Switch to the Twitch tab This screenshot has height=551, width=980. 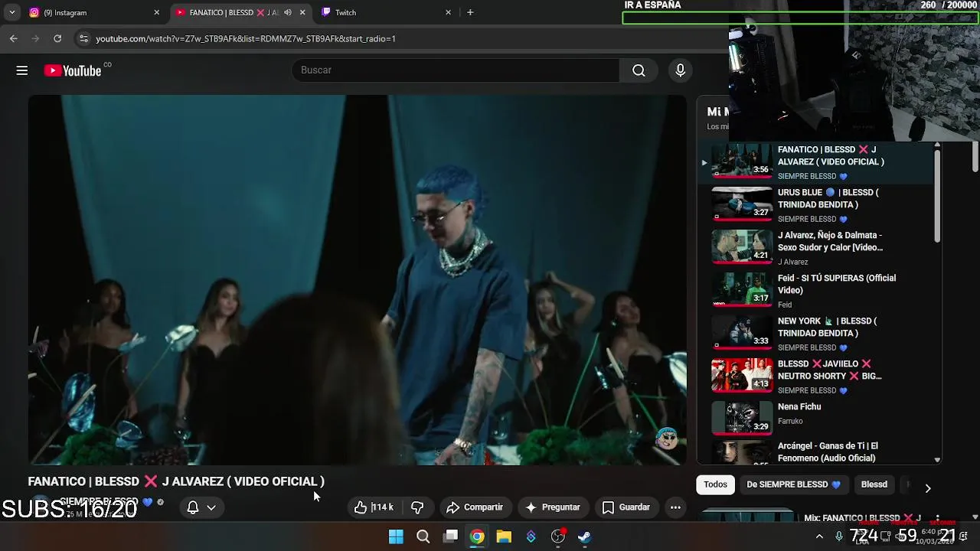(x=387, y=12)
